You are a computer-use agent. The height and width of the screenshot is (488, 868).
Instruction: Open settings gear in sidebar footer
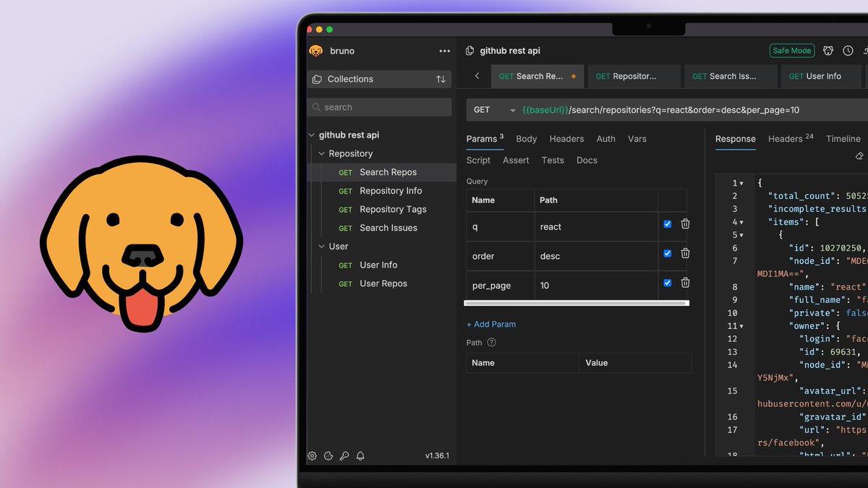click(312, 456)
